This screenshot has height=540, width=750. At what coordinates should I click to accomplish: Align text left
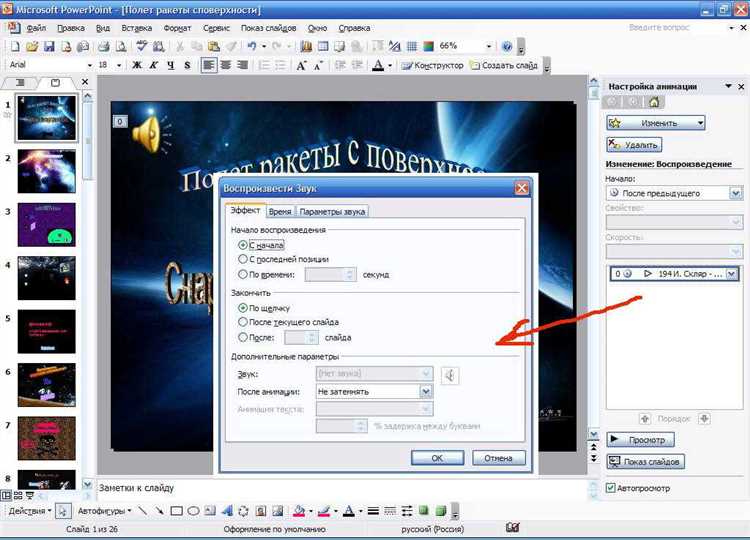(x=209, y=65)
